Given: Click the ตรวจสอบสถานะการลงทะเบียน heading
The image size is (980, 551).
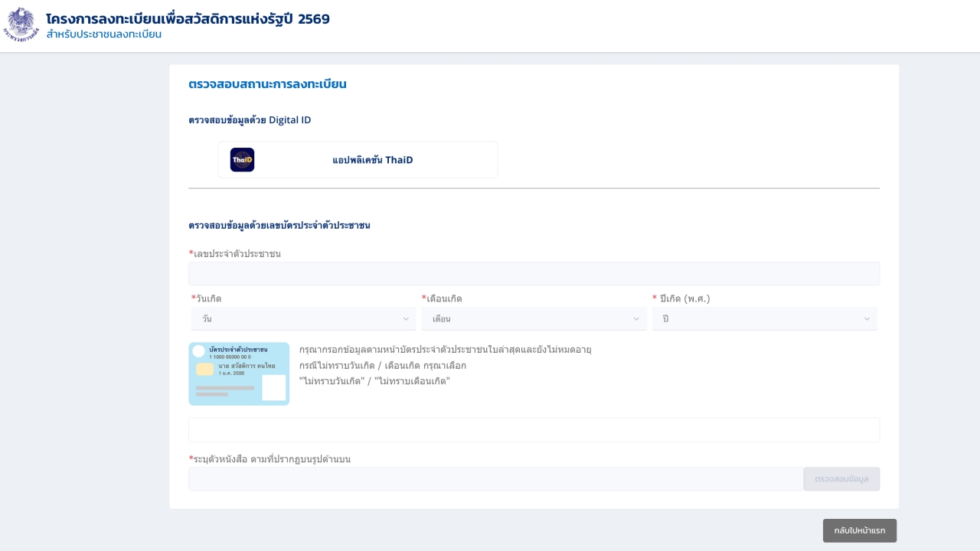Looking at the screenshot, I should tap(267, 84).
